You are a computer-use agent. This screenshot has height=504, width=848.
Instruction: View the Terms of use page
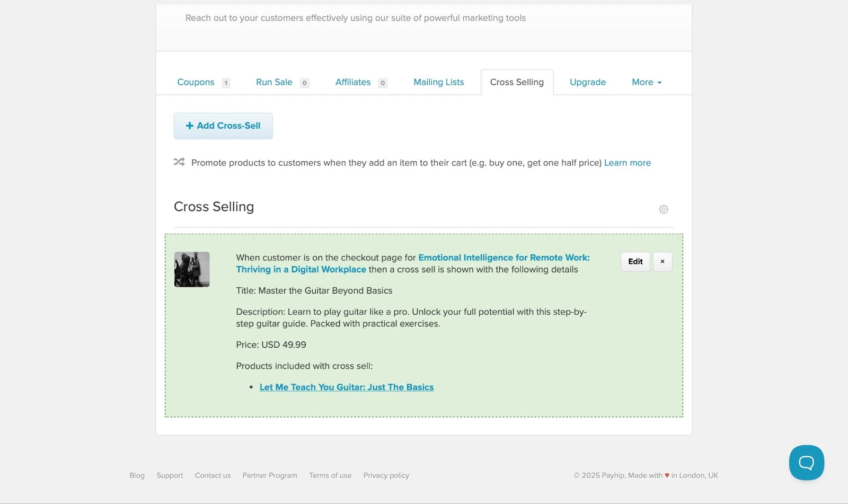(x=330, y=475)
